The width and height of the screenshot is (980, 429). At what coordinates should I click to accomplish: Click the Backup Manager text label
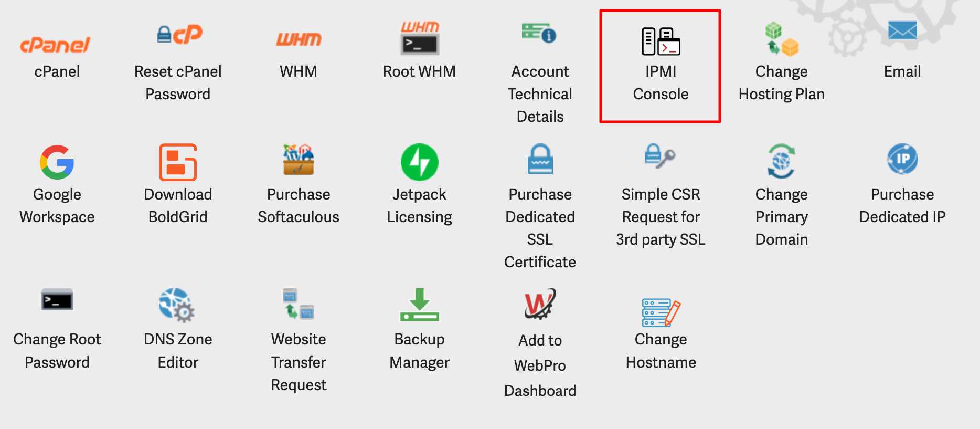tap(419, 351)
